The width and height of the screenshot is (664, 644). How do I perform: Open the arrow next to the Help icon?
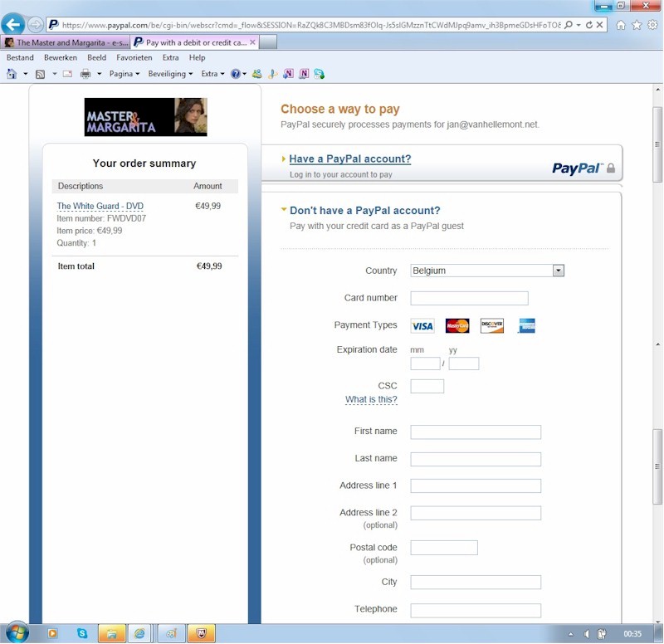(x=244, y=74)
